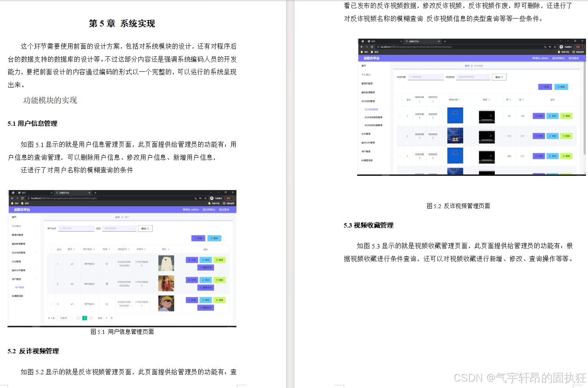Image resolution: width=588 pixels, height=388 pixels.
Task: Click 修改 button for video row 2 in Figure 5.2
Action: point(553,136)
